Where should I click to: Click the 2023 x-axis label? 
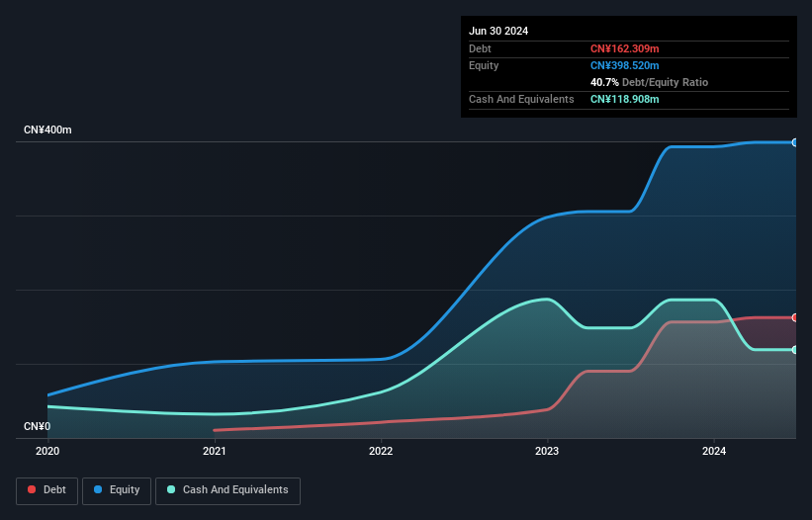547,451
